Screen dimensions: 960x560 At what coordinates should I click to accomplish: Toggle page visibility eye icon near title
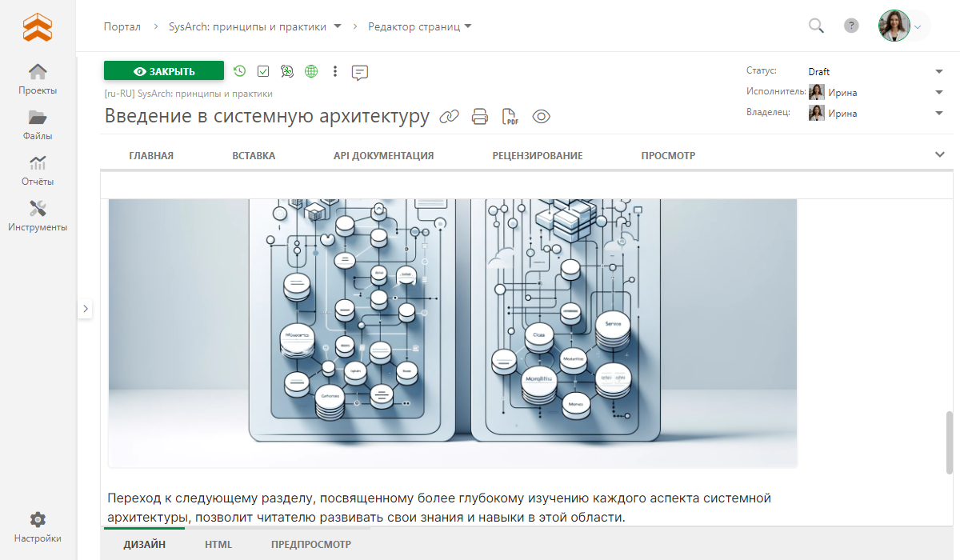(x=542, y=117)
